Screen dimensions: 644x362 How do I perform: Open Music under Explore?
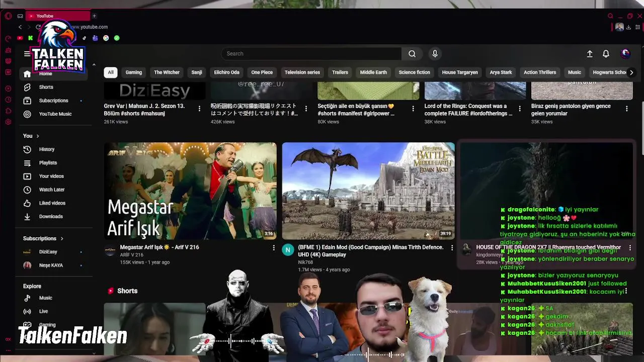point(54,298)
